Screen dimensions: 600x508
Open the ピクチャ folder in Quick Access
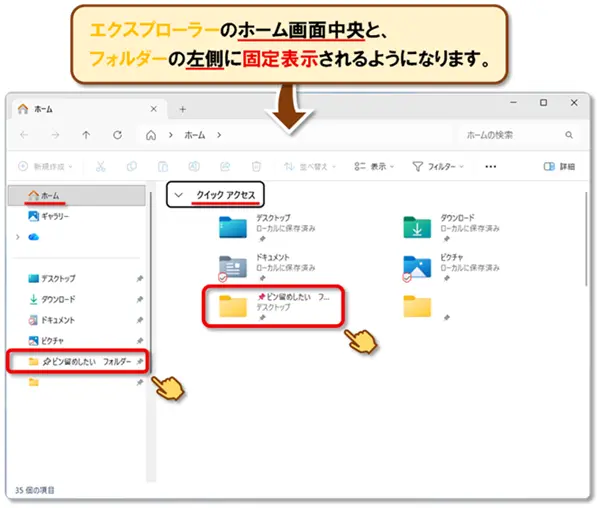[x=452, y=267]
